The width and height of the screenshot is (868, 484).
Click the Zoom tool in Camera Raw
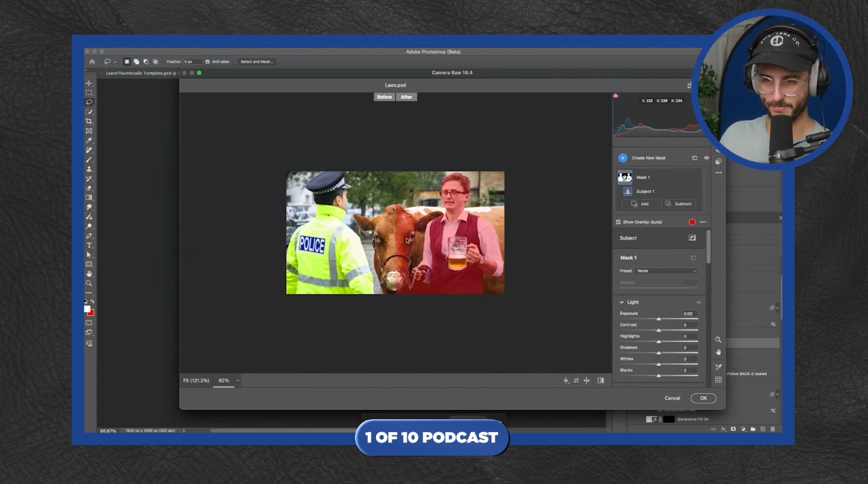pyautogui.click(x=718, y=339)
